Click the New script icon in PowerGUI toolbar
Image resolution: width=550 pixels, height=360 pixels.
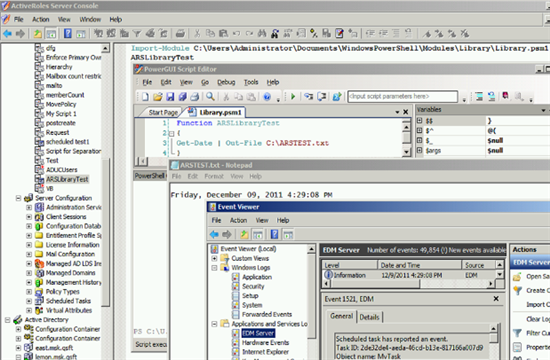point(145,96)
